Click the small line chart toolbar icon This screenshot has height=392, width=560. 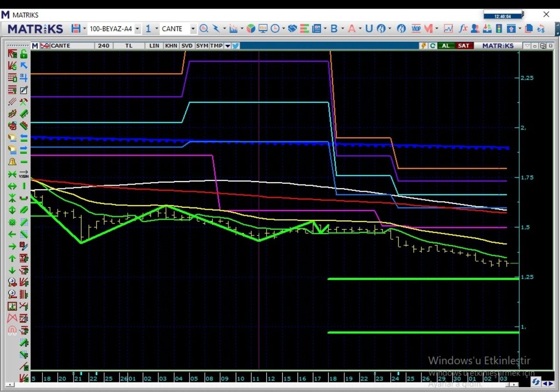pos(448,28)
